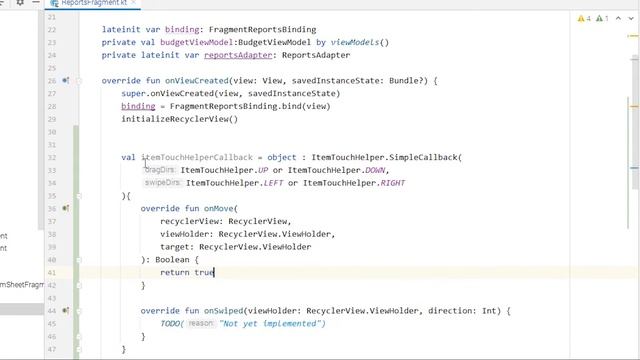Click line number 41 in the gutter
Screen dimensions: 640x360
point(52,272)
